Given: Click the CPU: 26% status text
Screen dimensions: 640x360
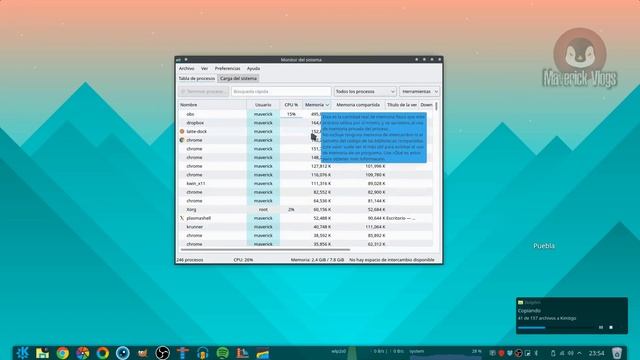Looking at the screenshot, I should tap(243, 260).
